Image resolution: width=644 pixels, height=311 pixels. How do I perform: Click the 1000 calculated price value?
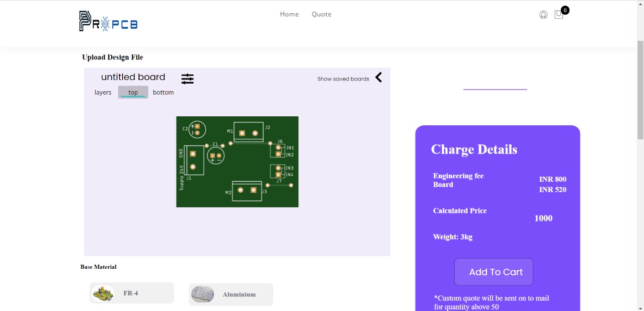(x=543, y=218)
